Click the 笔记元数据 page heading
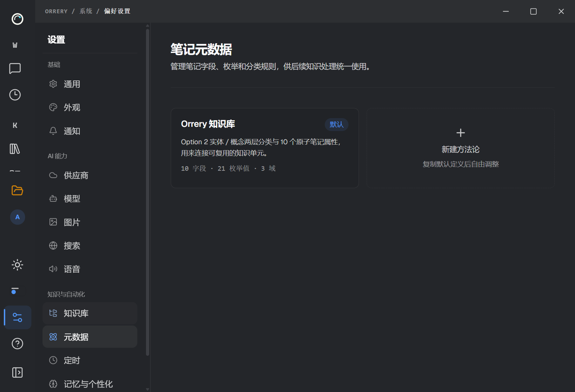 [x=201, y=49]
